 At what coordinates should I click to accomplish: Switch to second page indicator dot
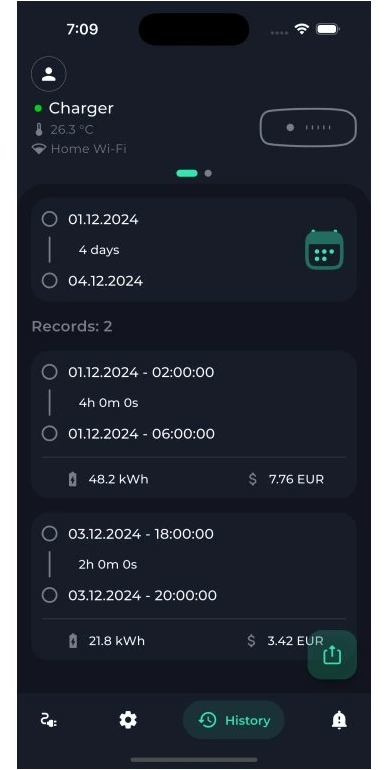208,173
